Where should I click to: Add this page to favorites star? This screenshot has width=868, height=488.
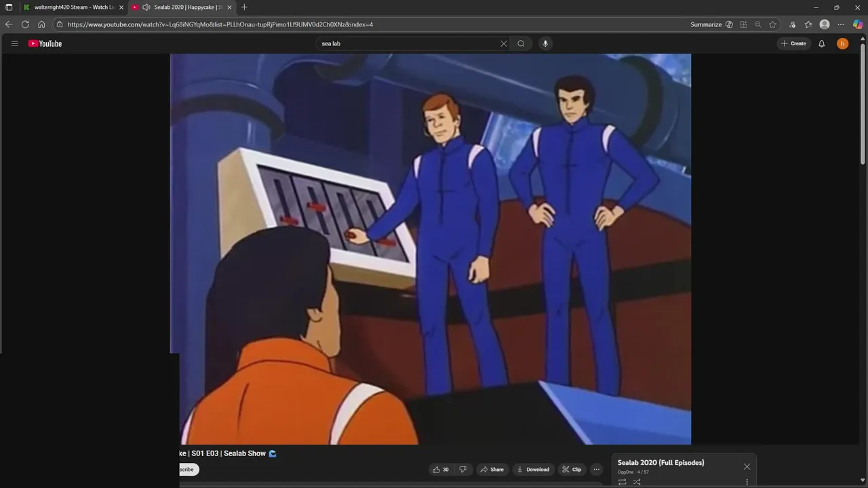click(x=772, y=24)
